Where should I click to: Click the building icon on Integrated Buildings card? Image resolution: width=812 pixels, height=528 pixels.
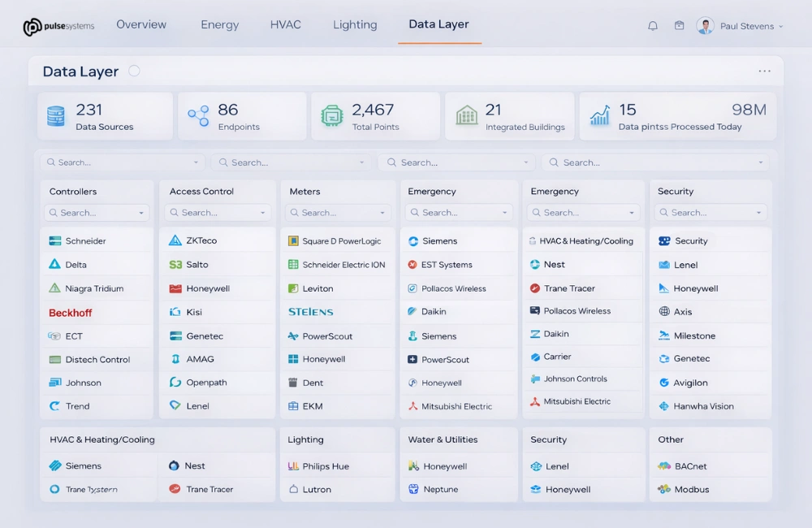[466, 115]
